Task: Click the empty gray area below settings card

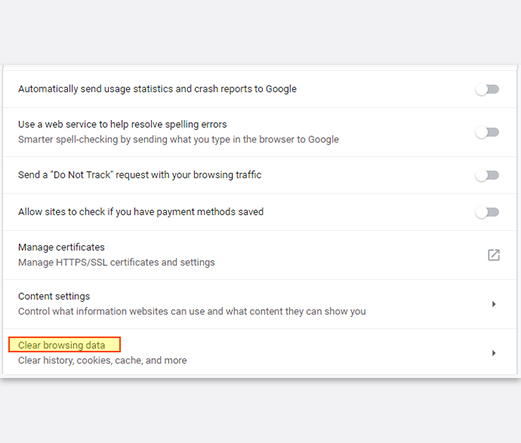Action: point(260,412)
